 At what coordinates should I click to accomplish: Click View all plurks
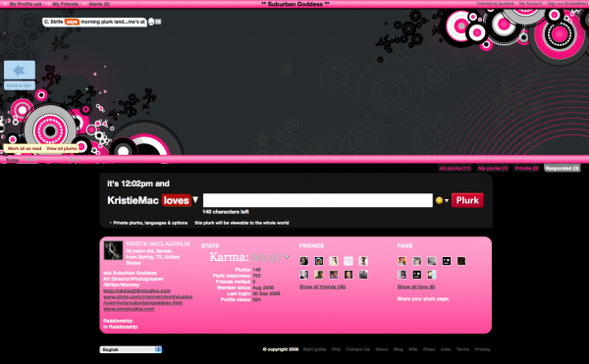coord(62,148)
